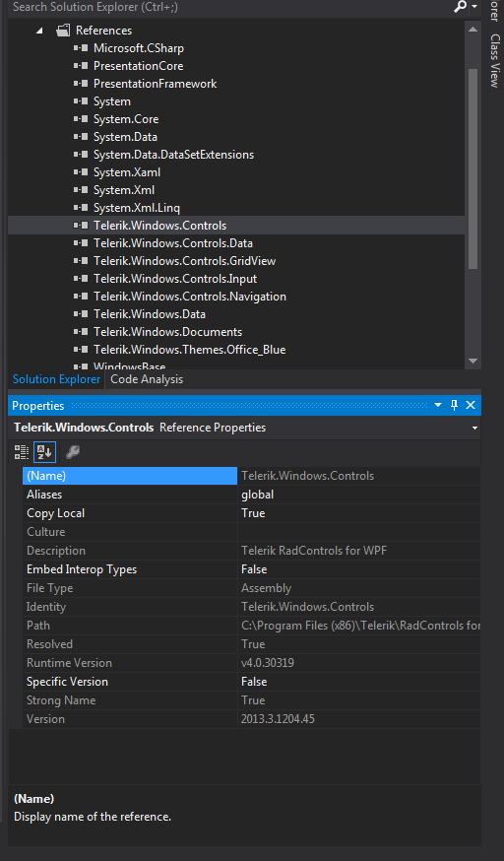Click the Copy Local value True
Image resolution: width=504 pixels, height=861 pixels.
(253, 513)
